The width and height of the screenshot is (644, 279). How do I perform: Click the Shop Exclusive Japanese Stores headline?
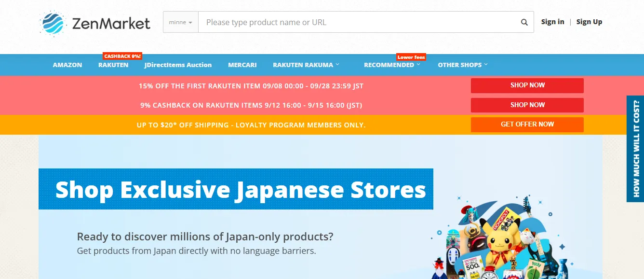241,189
